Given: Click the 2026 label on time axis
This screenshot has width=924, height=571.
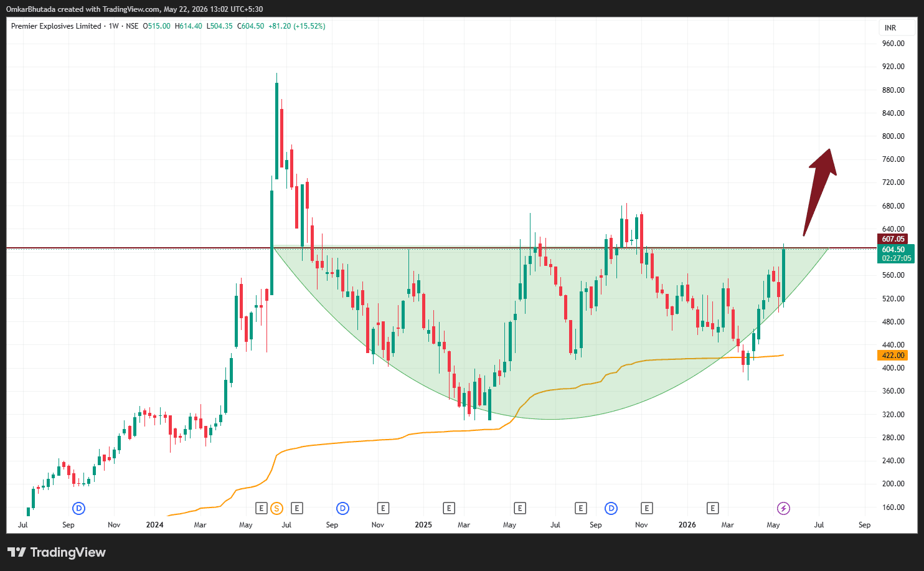Looking at the screenshot, I should point(687,525).
